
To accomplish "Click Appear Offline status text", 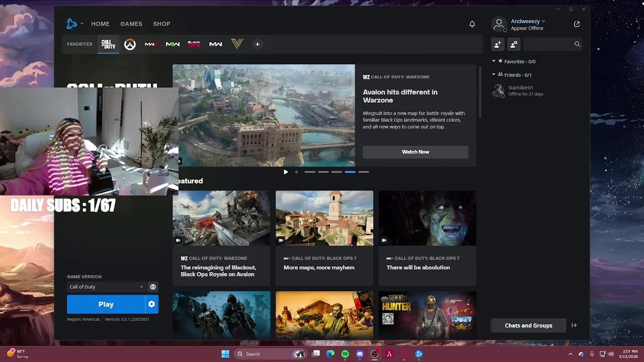I will coord(527,28).
